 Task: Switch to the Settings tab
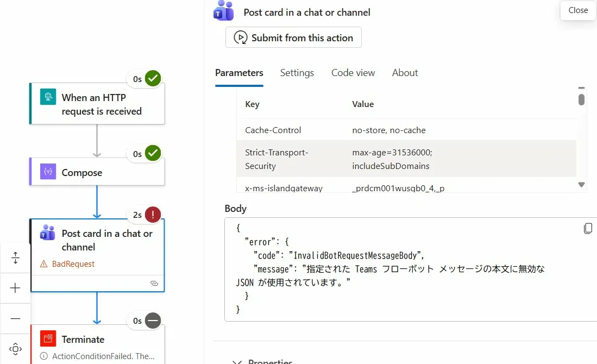pyautogui.click(x=297, y=73)
